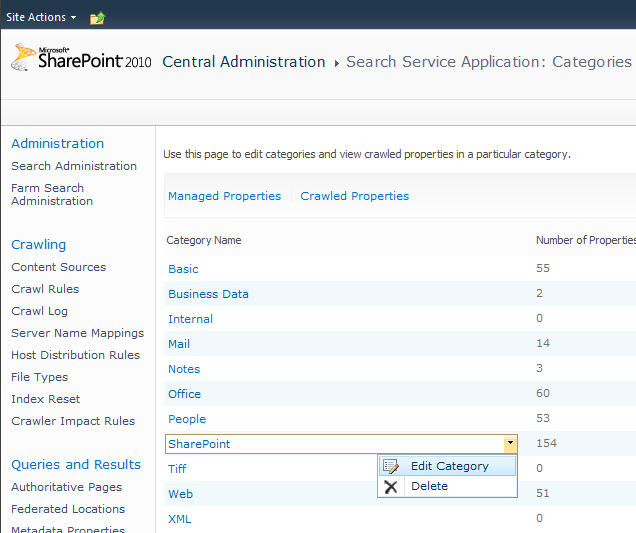This screenshot has height=533, width=636.
Task: Open Search Administration in sidebar
Action: click(x=74, y=166)
